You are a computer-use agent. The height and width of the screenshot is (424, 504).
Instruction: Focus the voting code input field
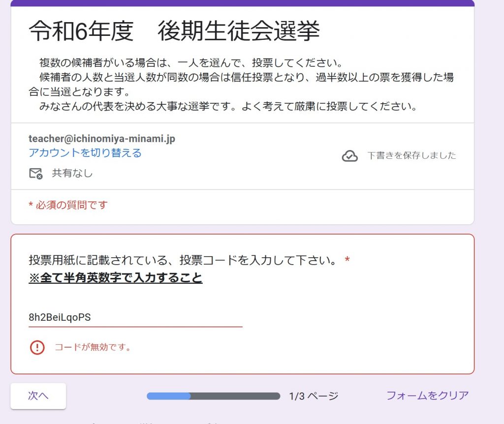(135, 318)
